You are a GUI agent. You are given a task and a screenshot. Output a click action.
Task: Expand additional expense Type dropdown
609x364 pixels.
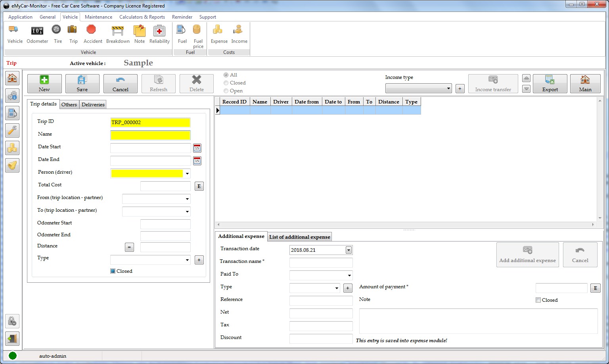tap(337, 288)
